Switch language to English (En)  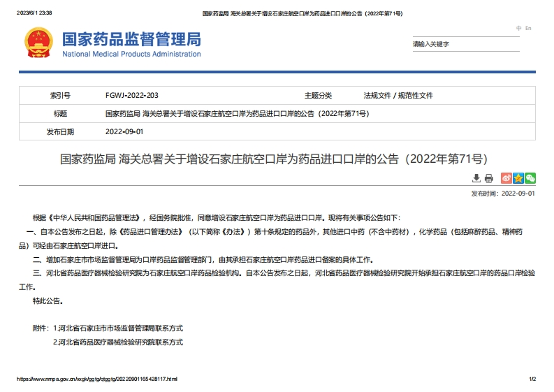pos(528,29)
